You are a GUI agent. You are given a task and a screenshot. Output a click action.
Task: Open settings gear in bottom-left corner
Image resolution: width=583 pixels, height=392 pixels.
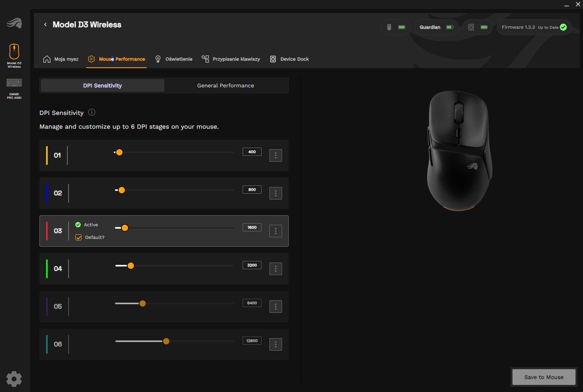(14, 379)
